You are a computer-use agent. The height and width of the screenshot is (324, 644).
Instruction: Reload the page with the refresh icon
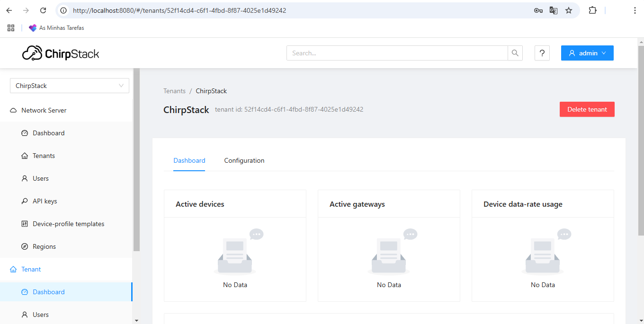(43, 10)
